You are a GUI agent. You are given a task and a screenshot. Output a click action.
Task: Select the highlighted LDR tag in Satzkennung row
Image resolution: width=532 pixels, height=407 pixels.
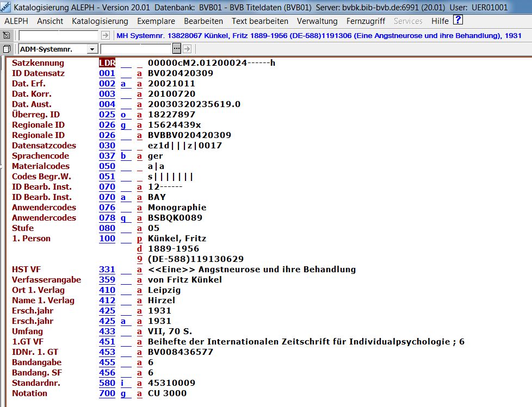click(x=107, y=63)
